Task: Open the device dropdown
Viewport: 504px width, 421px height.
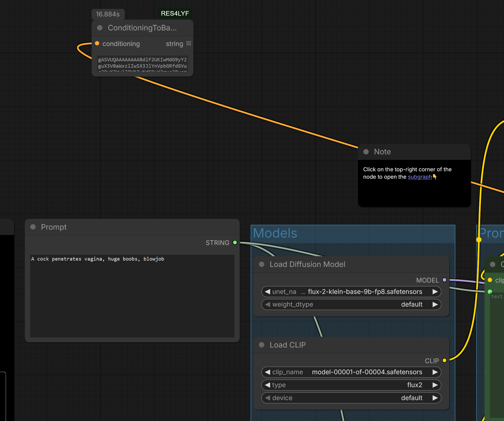Action: (x=351, y=398)
